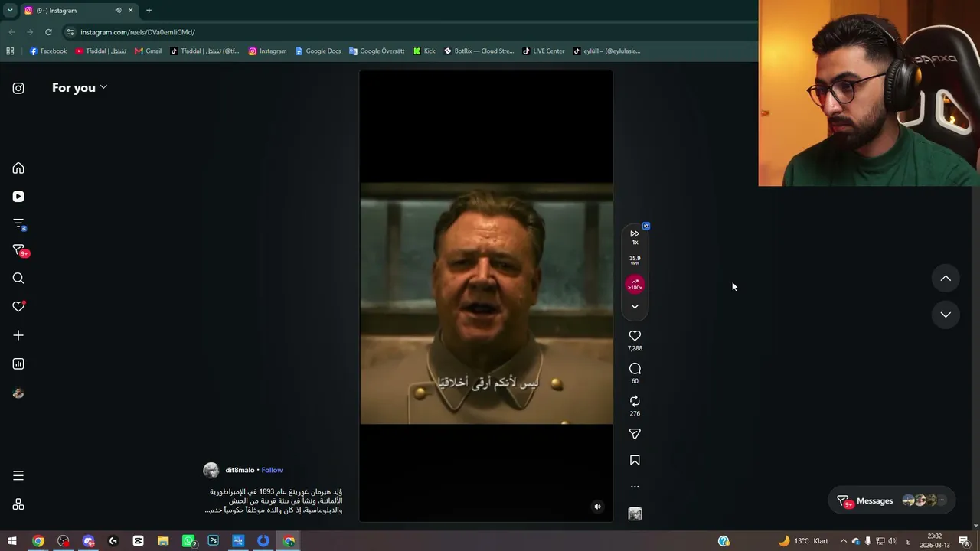
Task: Click dit8malo profile picture
Action: (211, 471)
